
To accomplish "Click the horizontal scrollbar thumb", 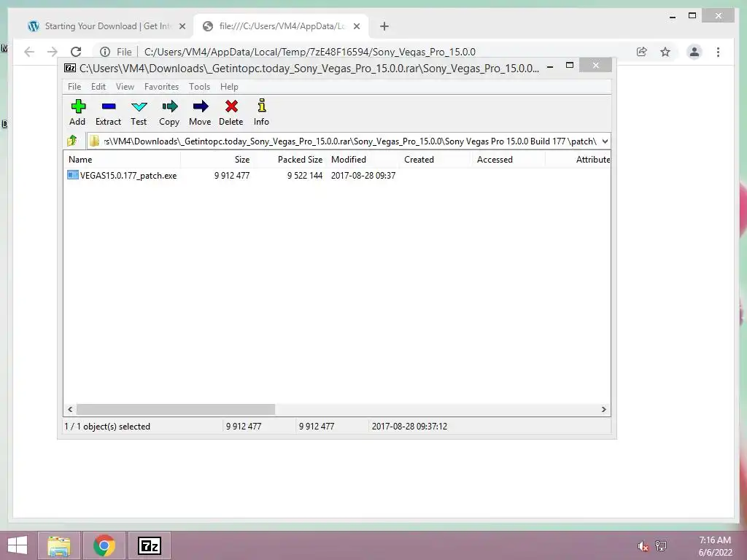I will [175, 409].
